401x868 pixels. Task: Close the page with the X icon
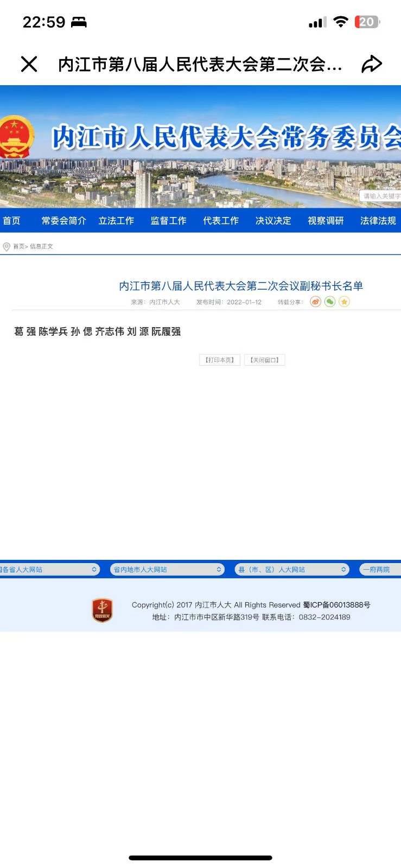click(x=29, y=64)
